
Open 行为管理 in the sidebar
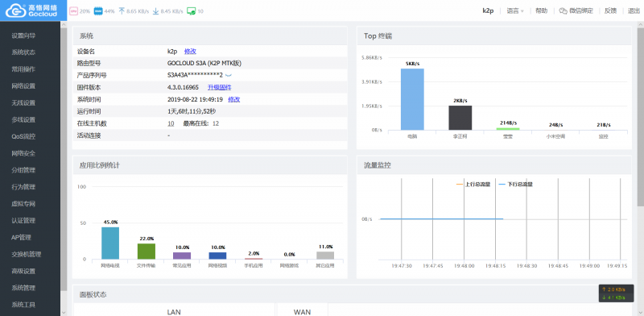tap(23, 187)
